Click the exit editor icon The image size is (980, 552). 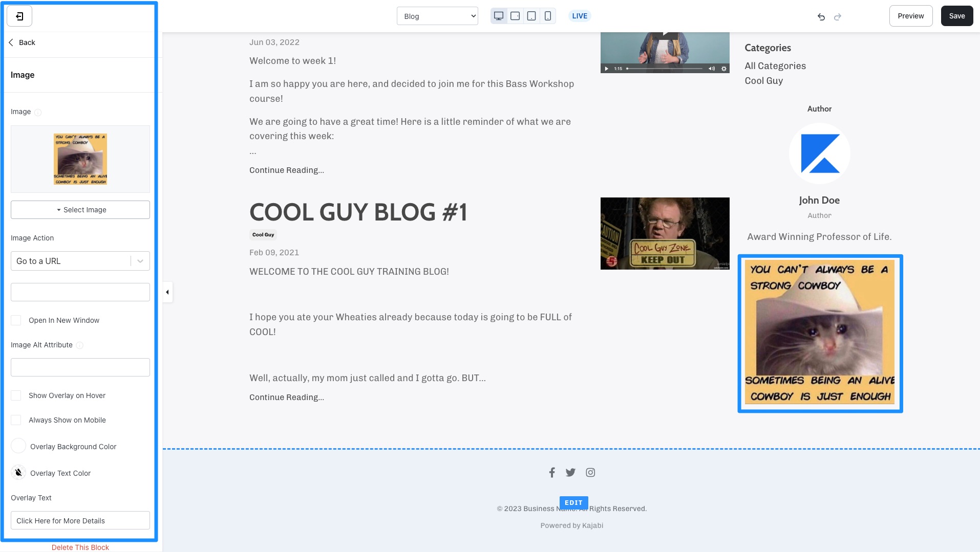19,16
